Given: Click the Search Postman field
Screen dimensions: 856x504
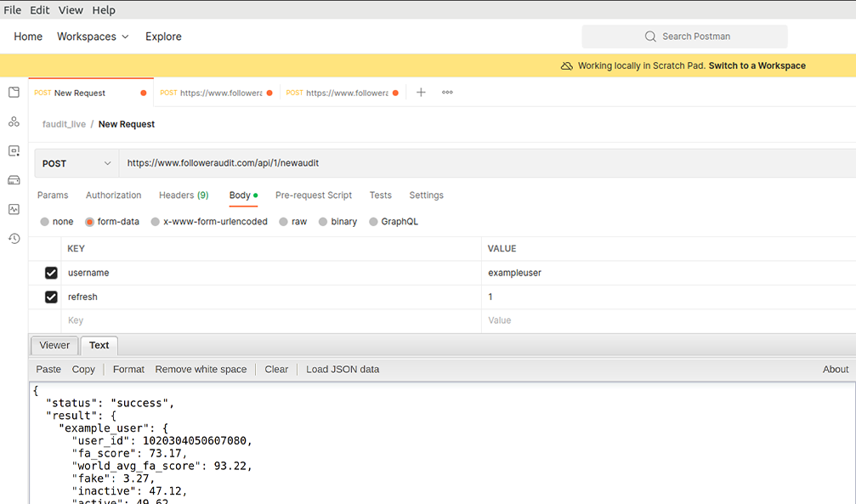Looking at the screenshot, I should (x=684, y=37).
